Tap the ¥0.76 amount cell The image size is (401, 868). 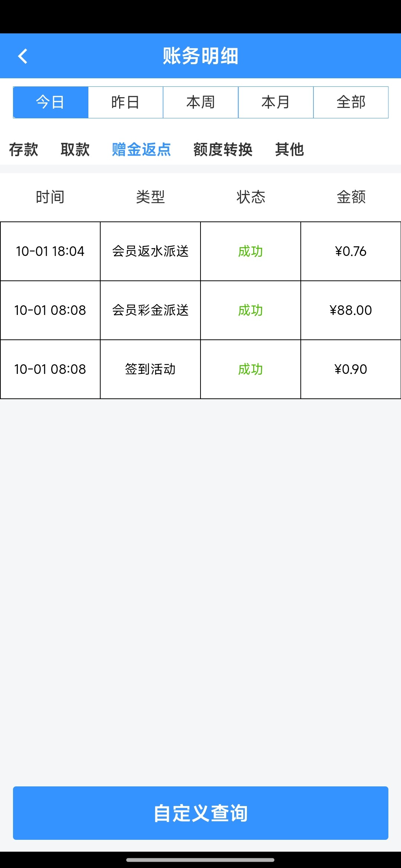coord(351,251)
